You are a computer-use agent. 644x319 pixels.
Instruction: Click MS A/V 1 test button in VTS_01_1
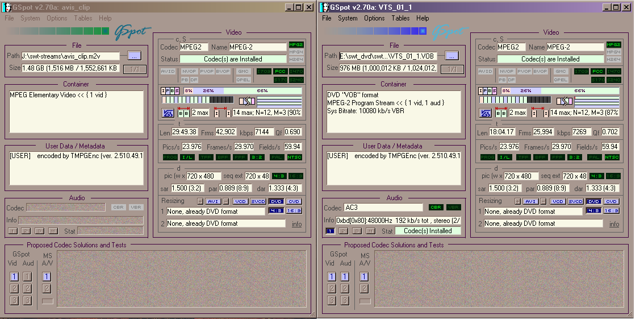click(364, 277)
